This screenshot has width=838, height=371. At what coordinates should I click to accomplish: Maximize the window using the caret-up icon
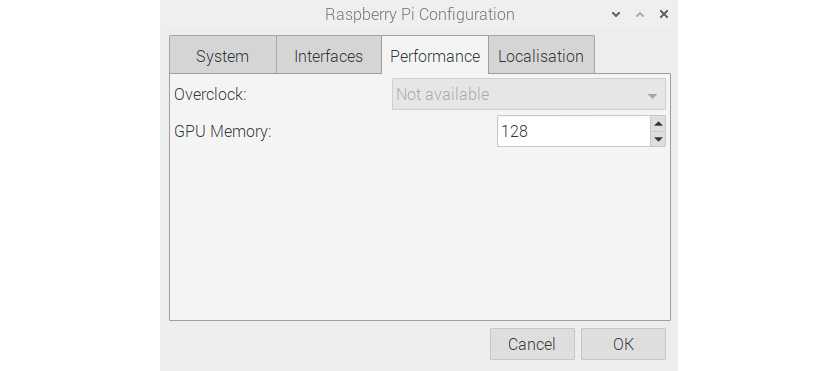pyautogui.click(x=640, y=14)
